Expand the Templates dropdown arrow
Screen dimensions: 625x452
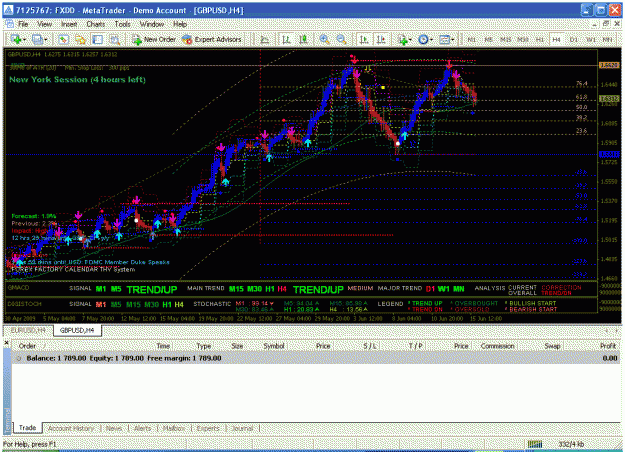pyautogui.click(x=452, y=40)
